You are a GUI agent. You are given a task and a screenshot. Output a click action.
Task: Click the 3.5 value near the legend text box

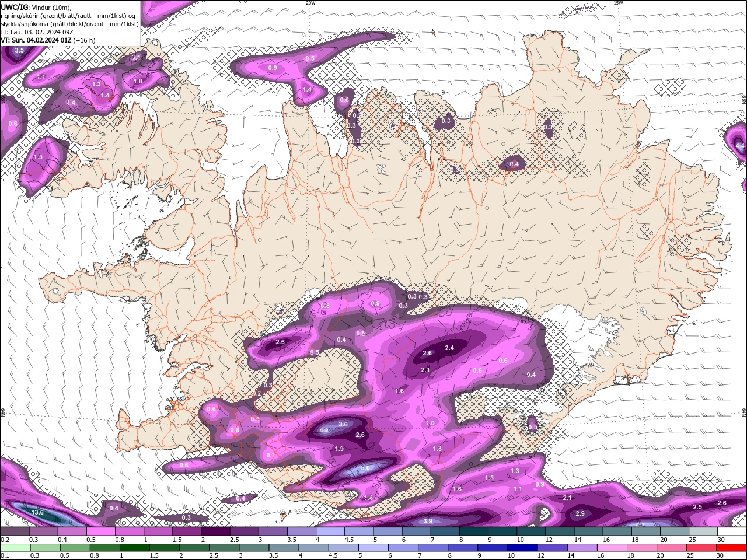pos(19,50)
